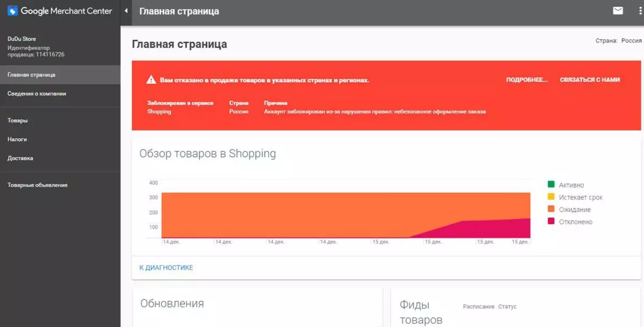
Task: Click the Россия country value
Action: [632, 40]
